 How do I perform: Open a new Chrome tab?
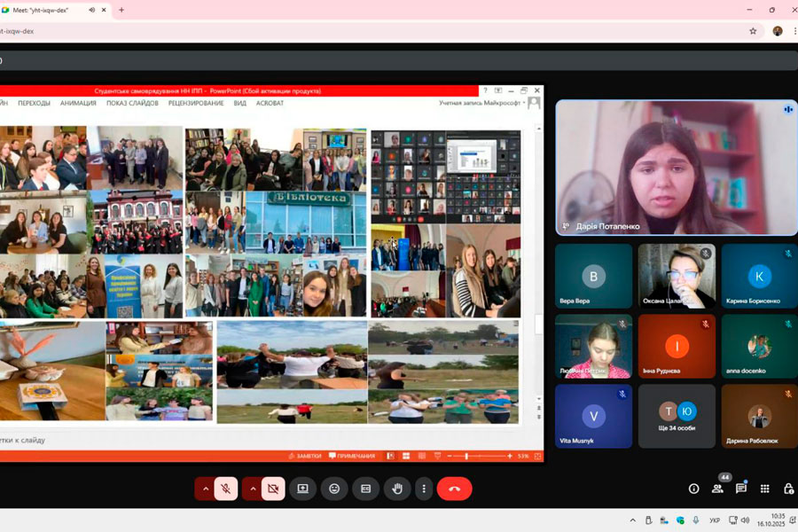(x=121, y=10)
